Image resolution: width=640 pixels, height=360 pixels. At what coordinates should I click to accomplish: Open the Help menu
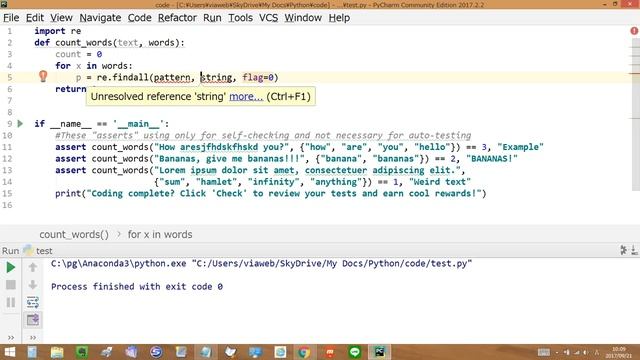click(x=339, y=18)
